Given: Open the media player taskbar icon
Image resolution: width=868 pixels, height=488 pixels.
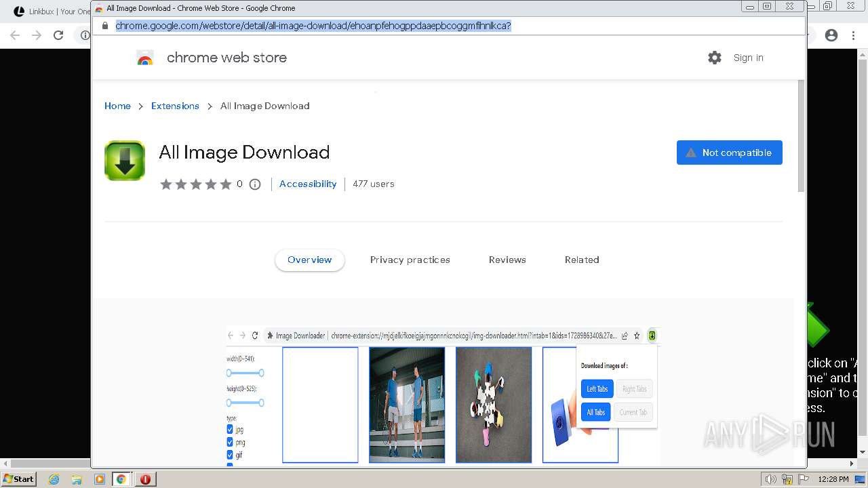Looking at the screenshot, I should point(100,479).
